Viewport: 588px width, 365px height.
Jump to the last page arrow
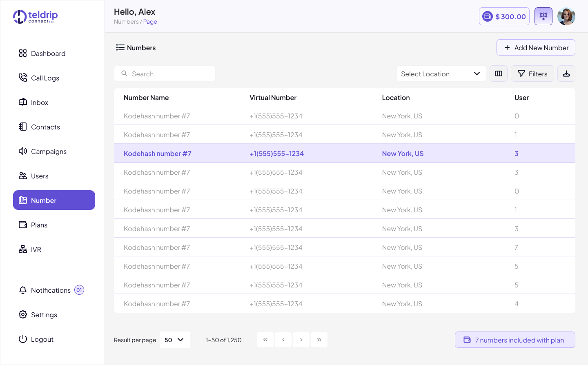(319, 340)
